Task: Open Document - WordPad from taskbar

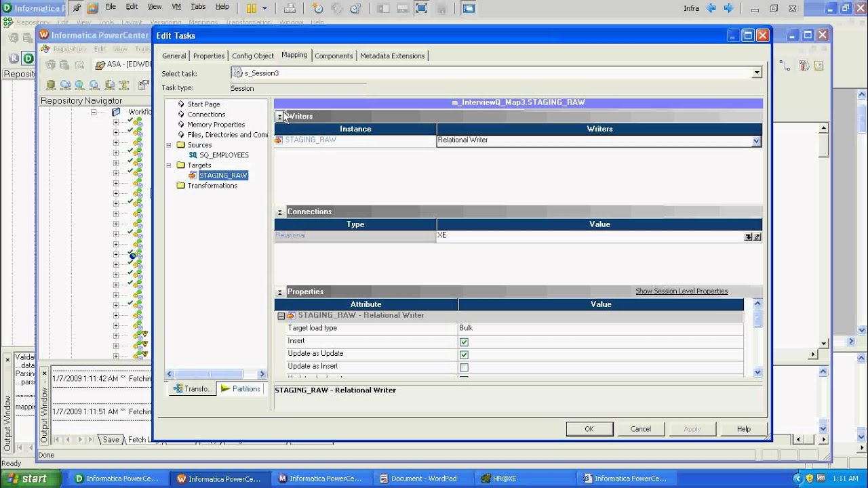Action: [x=425, y=479]
